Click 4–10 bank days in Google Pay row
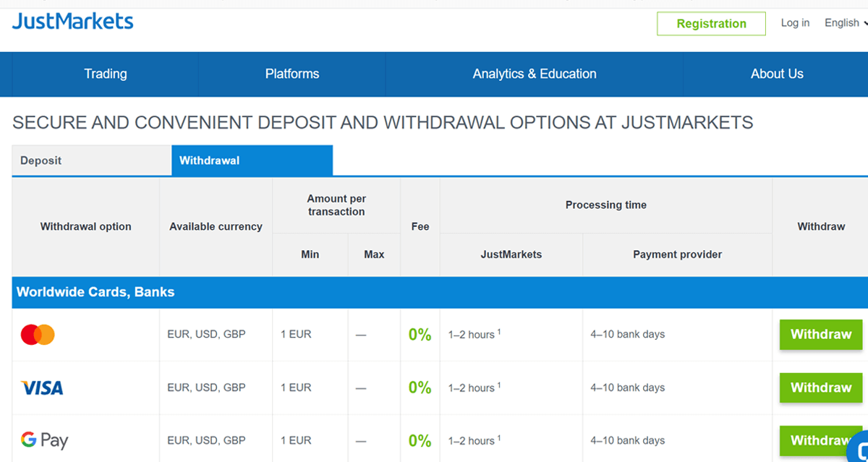The height and width of the screenshot is (462, 868). [x=627, y=440]
